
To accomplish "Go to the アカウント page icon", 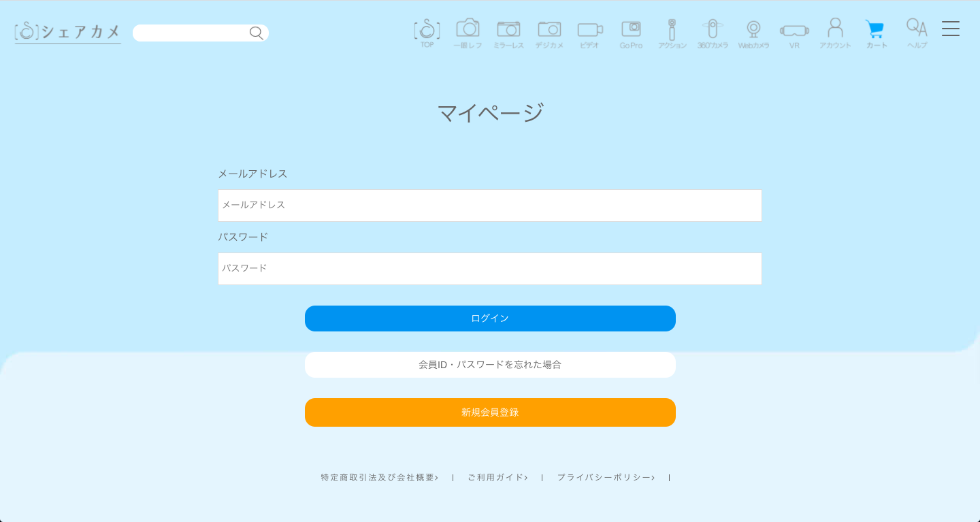I will [835, 33].
